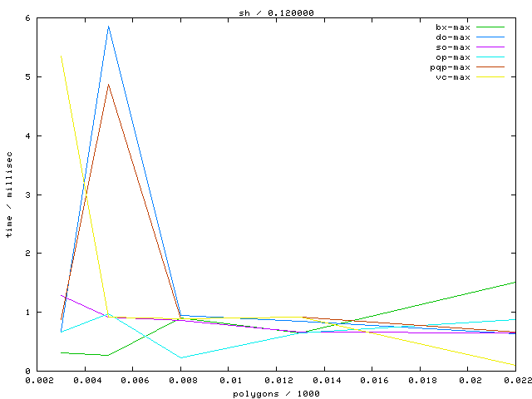Select the so-max legend label

point(453,47)
